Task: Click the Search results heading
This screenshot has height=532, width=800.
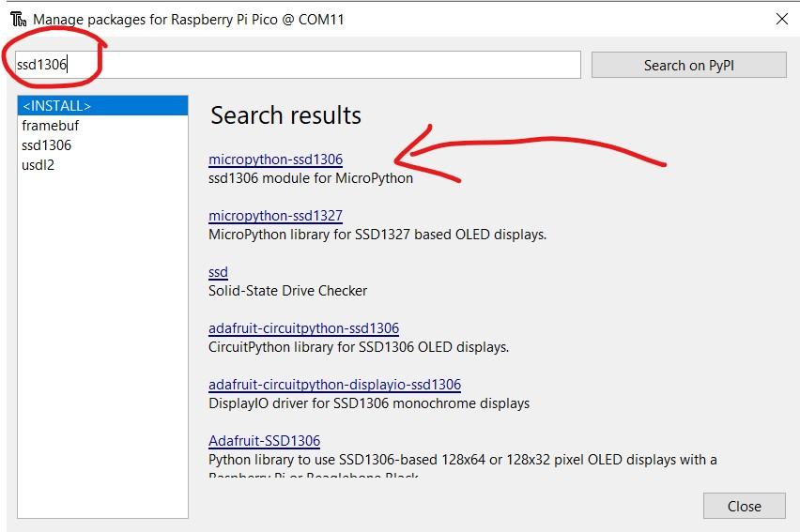Action: 285,115
